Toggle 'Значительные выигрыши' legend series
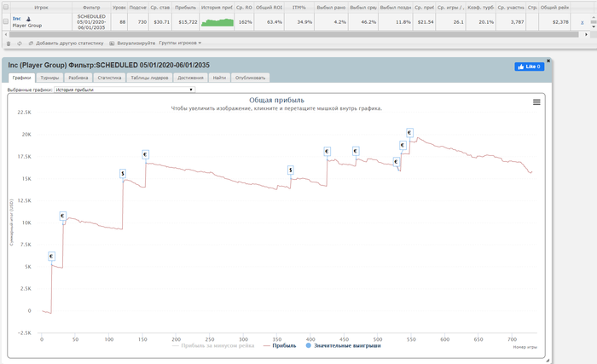The height and width of the screenshot is (364, 597). [x=343, y=346]
